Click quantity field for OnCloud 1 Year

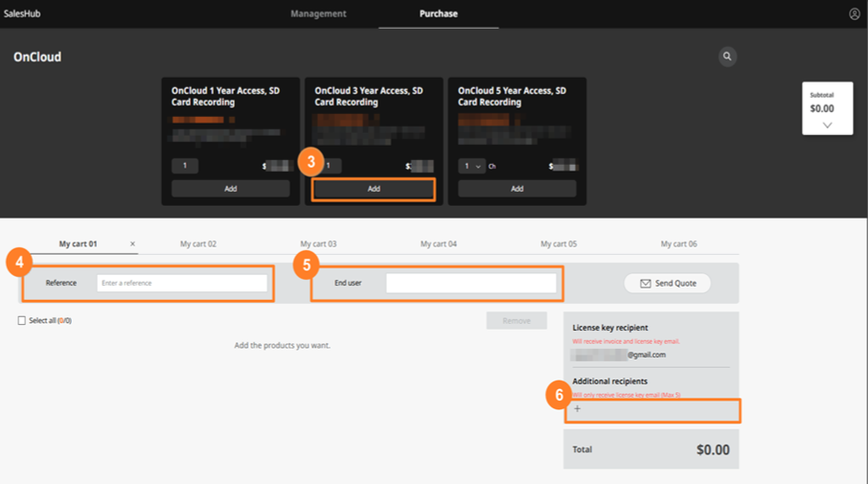pyautogui.click(x=185, y=166)
